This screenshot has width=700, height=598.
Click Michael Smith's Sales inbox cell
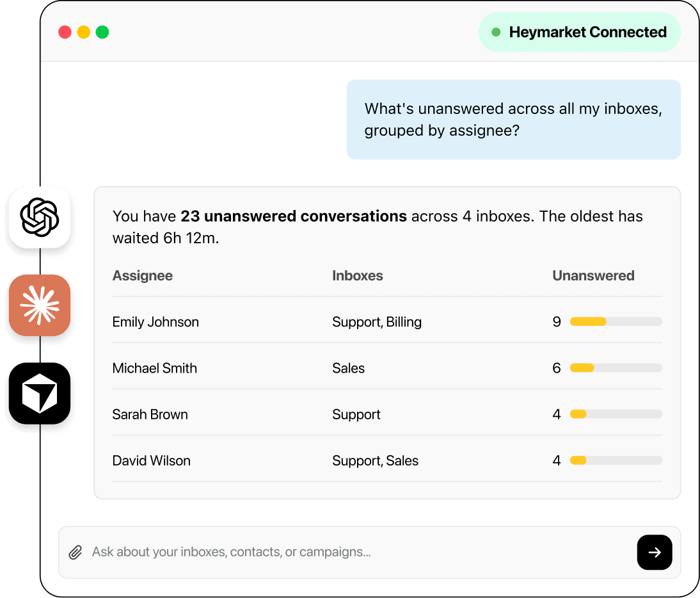(x=348, y=368)
